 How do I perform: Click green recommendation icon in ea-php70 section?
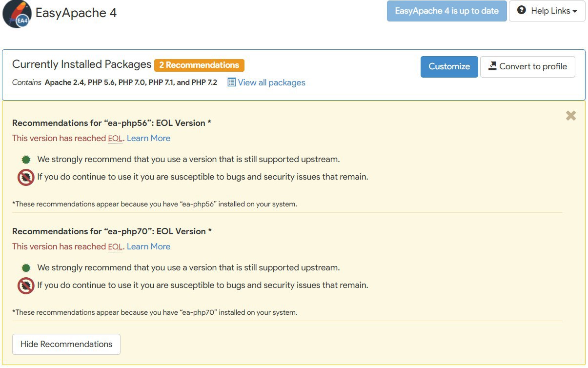26,268
